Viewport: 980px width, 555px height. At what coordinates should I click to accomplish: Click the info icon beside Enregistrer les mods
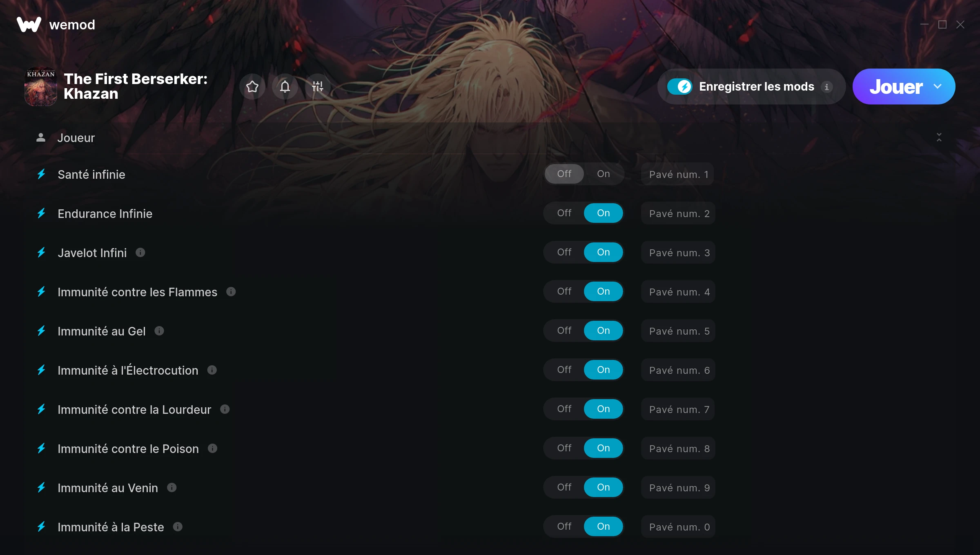click(x=826, y=87)
